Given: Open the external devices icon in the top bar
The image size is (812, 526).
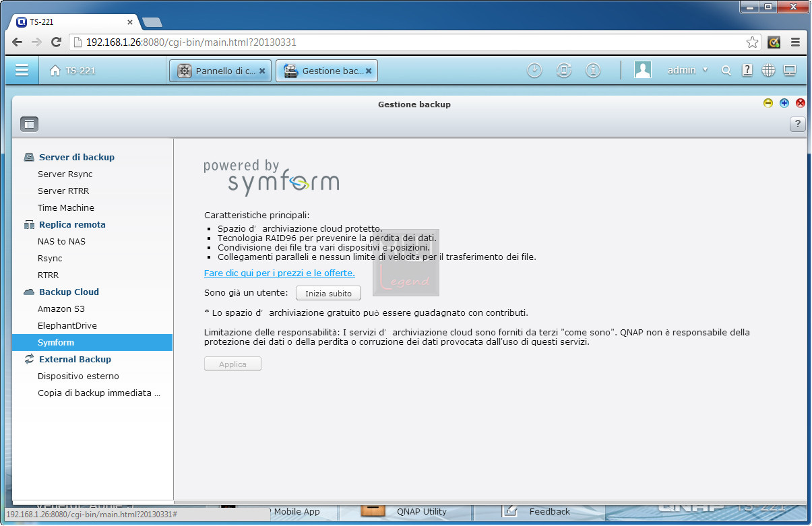Looking at the screenshot, I should coord(564,71).
